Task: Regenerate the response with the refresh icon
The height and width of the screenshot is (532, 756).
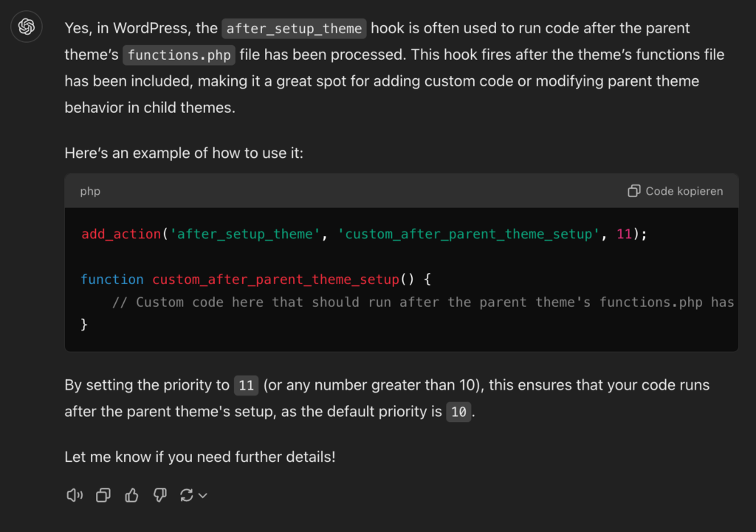Action: pyautogui.click(x=186, y=495)
